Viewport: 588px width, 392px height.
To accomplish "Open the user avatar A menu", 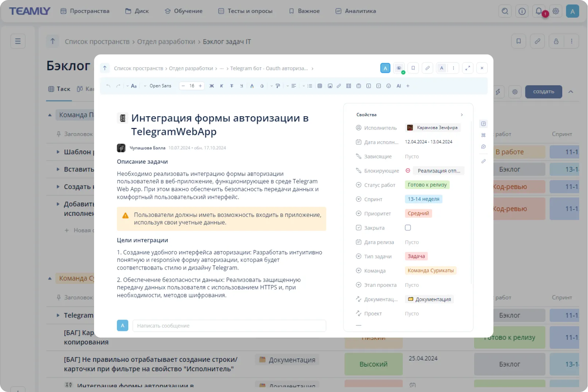I will point(573,11).
